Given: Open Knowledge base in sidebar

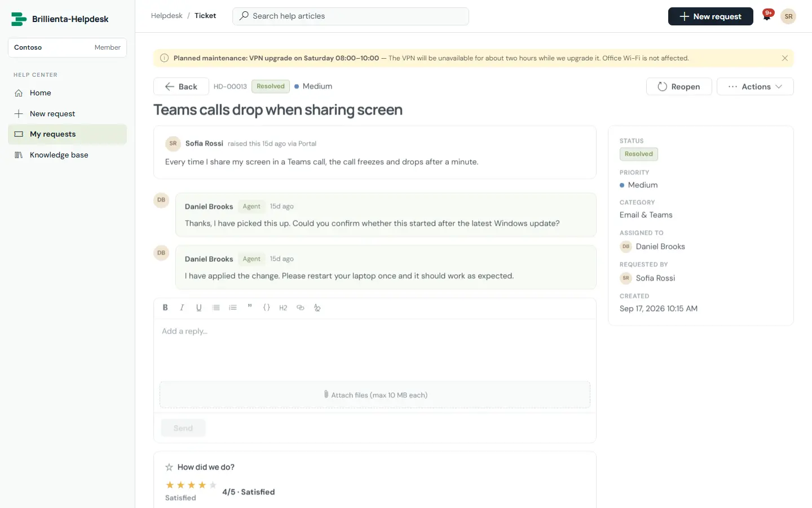Looking at the screenshot, I should tap(67, 155).
